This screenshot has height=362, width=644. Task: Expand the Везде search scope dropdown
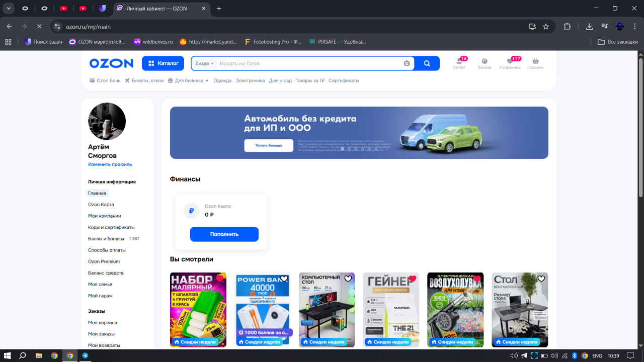[204, 63]
